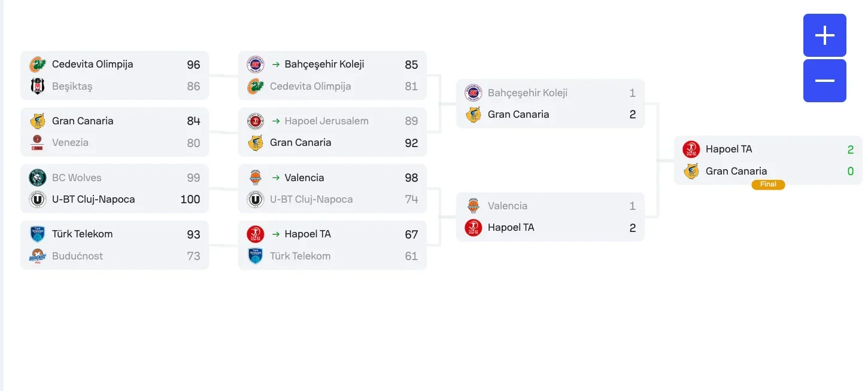Open Bahçeşehir Koleji semifinal series entry
The width and height of the screenshot is (868, 391).
(x=527, y=93)
